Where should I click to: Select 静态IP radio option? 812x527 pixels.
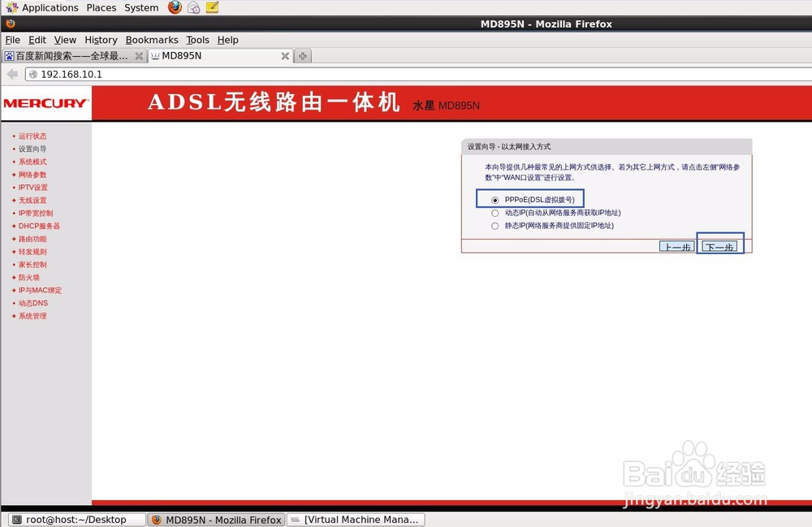pos(495,226)
